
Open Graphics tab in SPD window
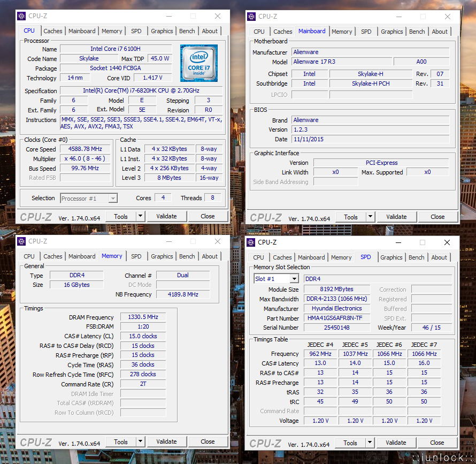pyautogui.click(x=391, y=257)
